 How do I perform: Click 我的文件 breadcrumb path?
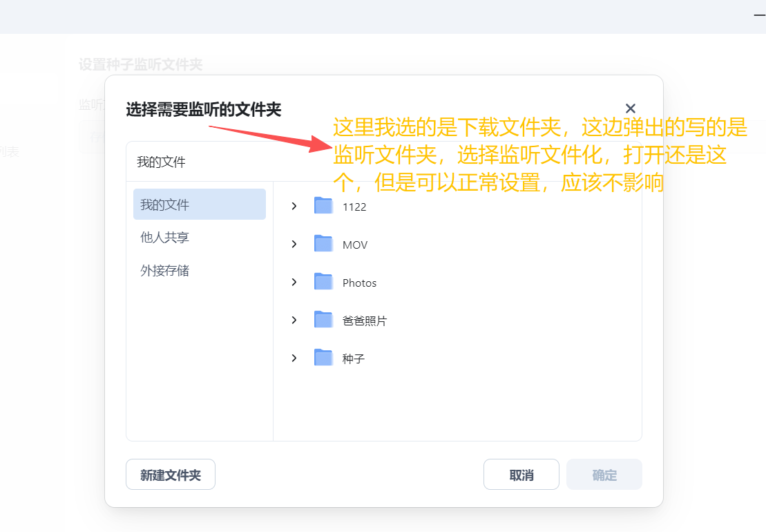point(162,162)
